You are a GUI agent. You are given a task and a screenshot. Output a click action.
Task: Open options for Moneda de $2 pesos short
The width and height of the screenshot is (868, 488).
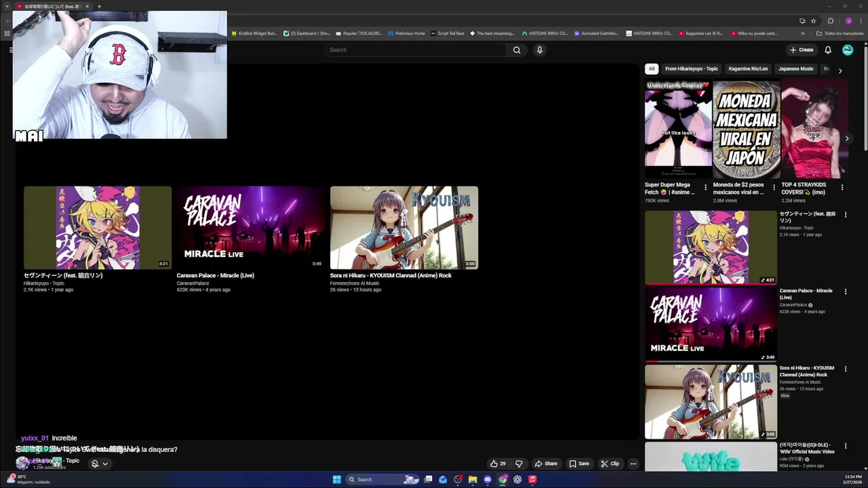[x=774, y=187]
